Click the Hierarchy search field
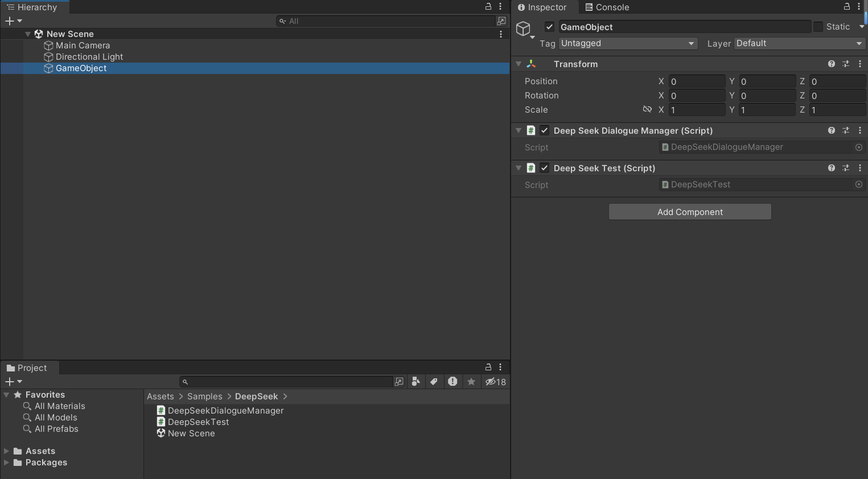 (x=386, y=21)
